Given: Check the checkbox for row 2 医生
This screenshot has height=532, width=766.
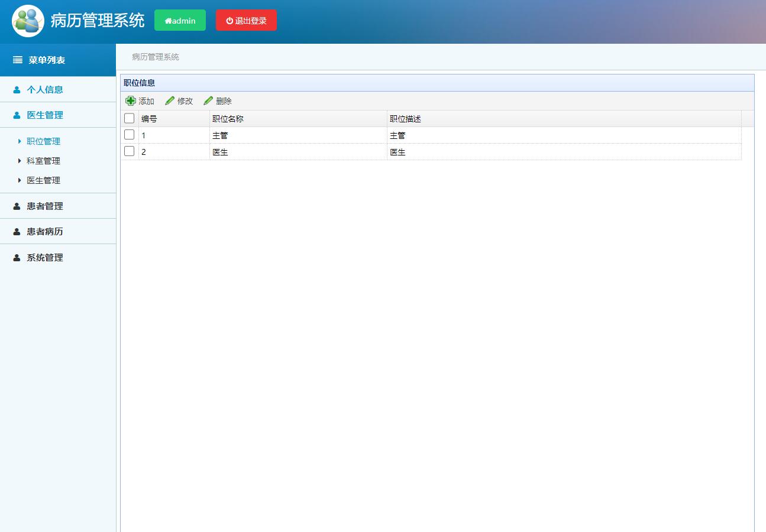Looking at the screenshot, I should point(130,151).
